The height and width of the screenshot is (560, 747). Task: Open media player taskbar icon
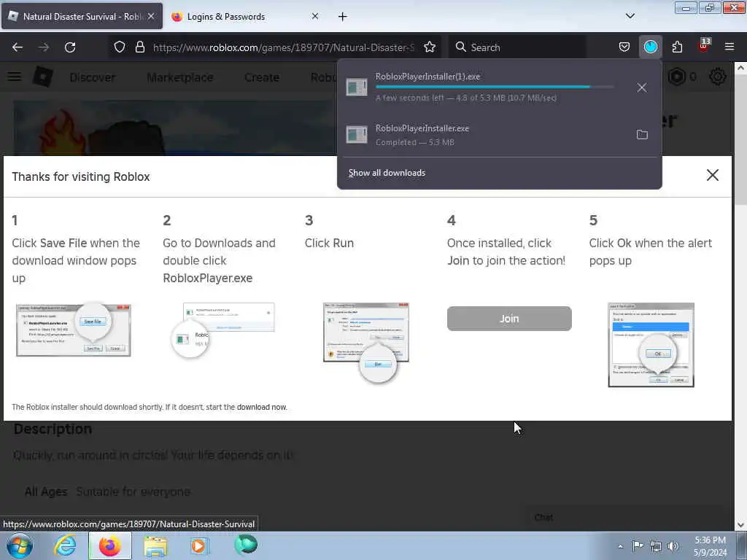[x=199, y=545]
